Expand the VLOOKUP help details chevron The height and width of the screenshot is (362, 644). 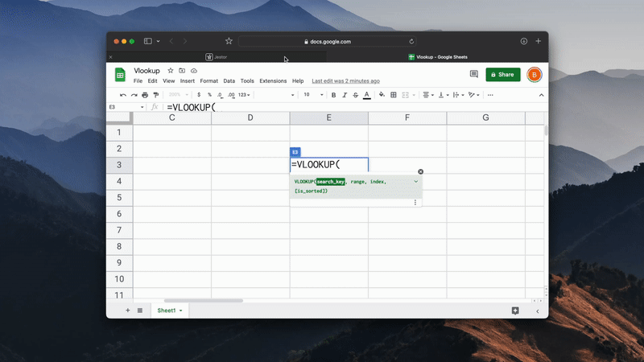pos(415,182)
